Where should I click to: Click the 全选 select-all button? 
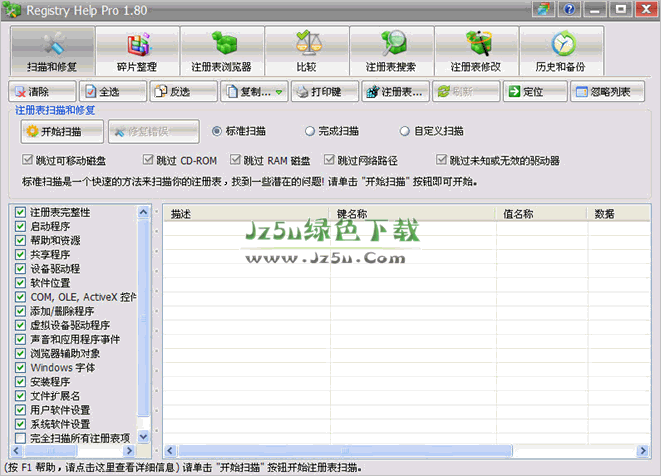click(113, 91)
